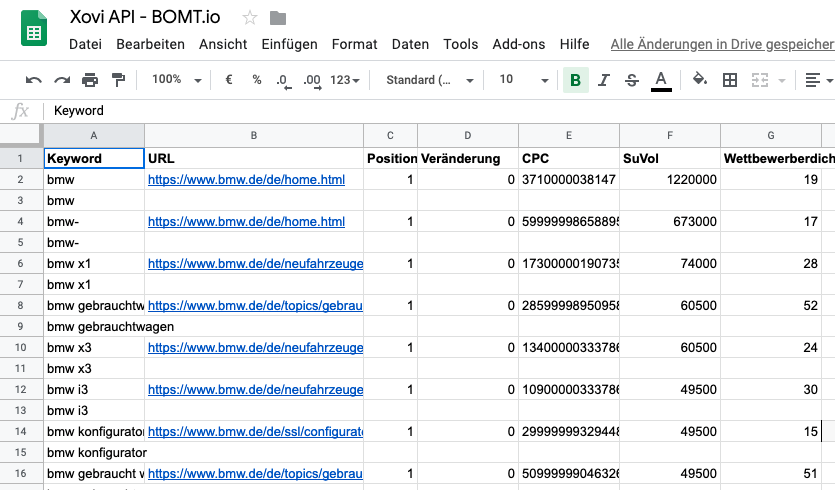Select column B header
Viewport: 835px width, 490px height.
click(x=254, y=136)
